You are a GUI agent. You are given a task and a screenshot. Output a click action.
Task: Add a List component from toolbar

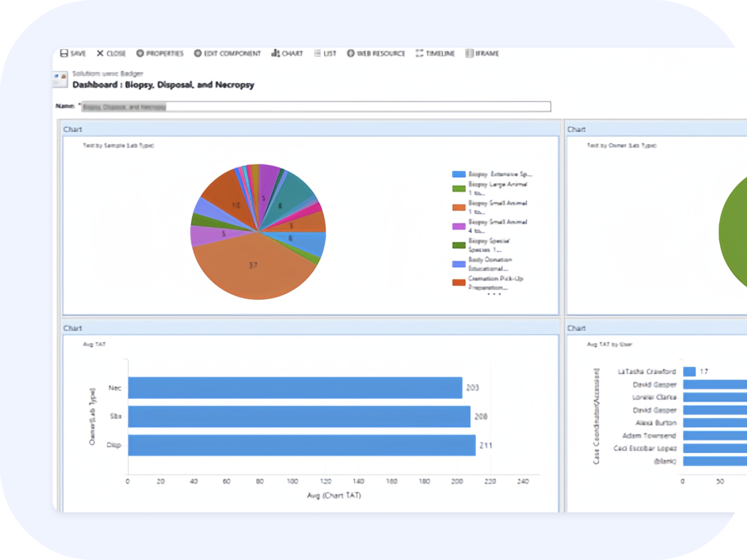coord(317,53)
